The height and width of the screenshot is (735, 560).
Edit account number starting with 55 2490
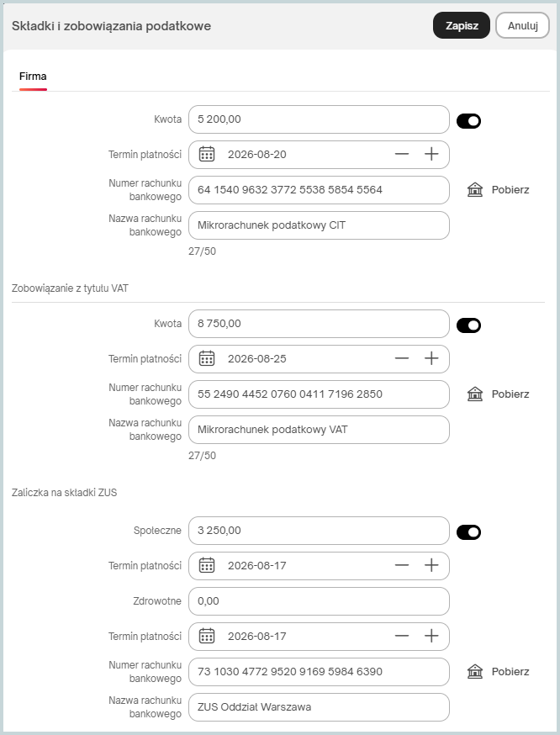click(x=319, y=394)
